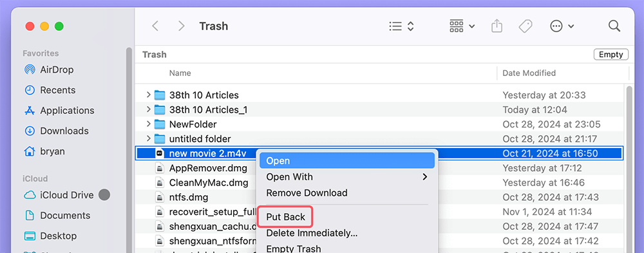Click the 'Oct 21, 2024 at 16:50' date
644x253 pixels.
(x=550, y=154)
